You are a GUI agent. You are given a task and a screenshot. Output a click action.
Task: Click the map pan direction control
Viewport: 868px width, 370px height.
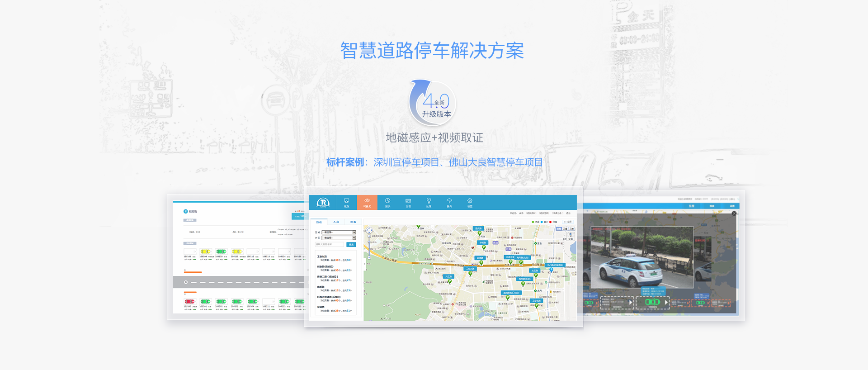tap(369, 230)
